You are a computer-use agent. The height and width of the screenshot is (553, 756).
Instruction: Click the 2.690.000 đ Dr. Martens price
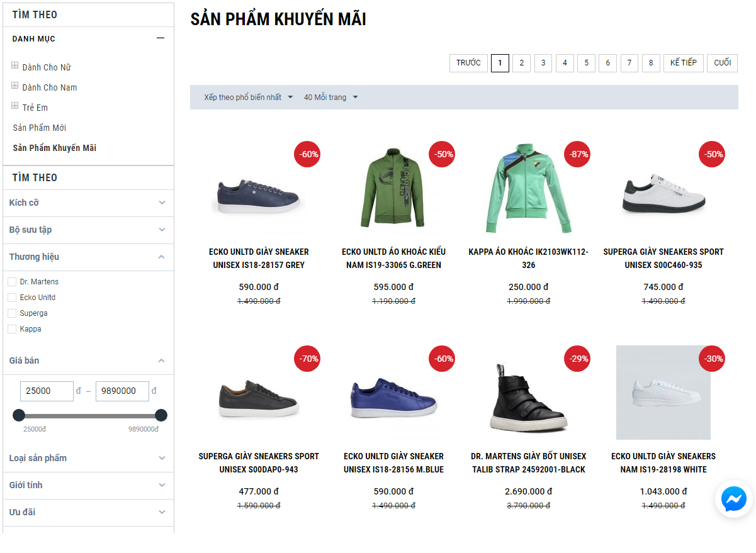coord(529,491)
